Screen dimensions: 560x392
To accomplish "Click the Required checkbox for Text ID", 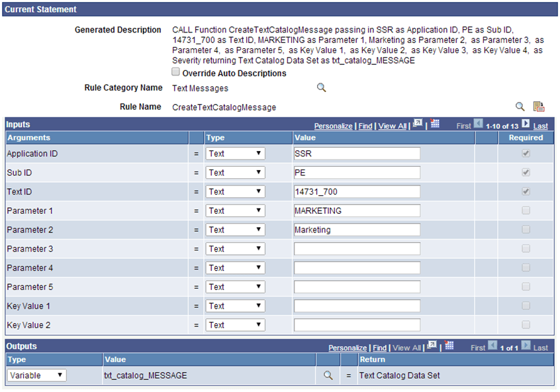I will 526,191.
